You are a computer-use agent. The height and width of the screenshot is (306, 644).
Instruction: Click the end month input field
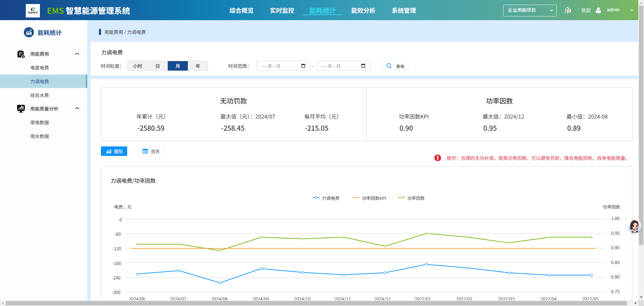point(343,66)
